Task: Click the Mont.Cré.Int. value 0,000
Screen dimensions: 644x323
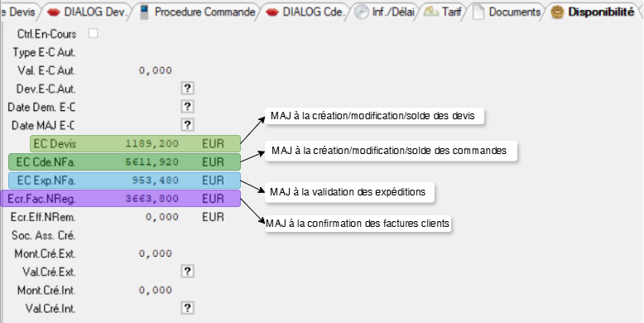Action: 156,290
